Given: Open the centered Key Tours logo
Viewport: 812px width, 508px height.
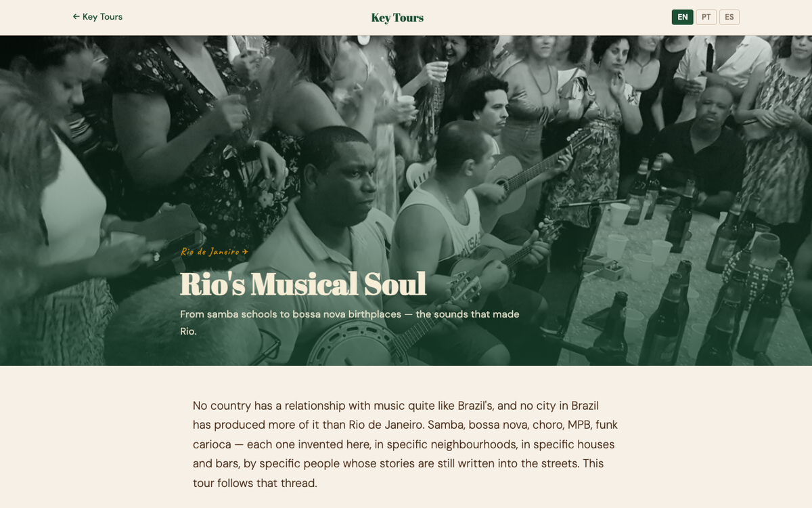Looking at the screenshot, I should pos(397,18).
